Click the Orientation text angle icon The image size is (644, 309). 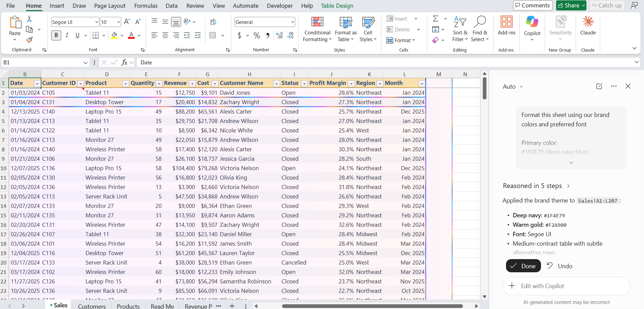point(187,22)
